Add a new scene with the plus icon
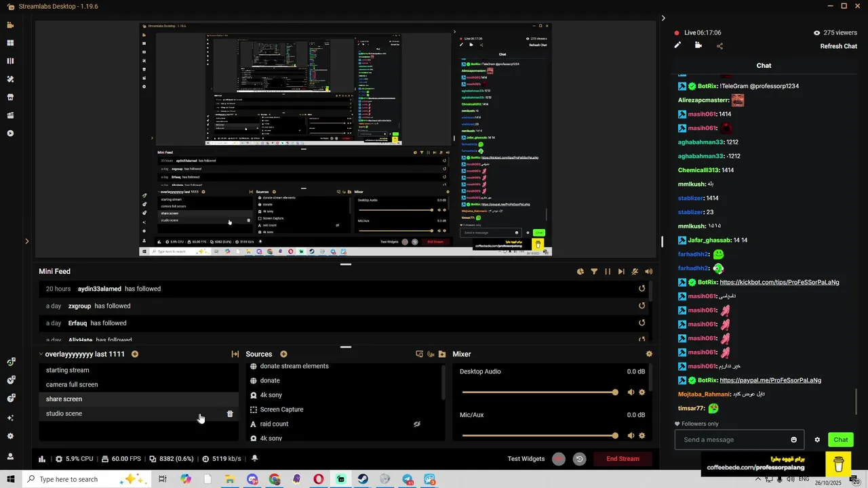This screenshot has height=488, width=868. tap(135, 354)
